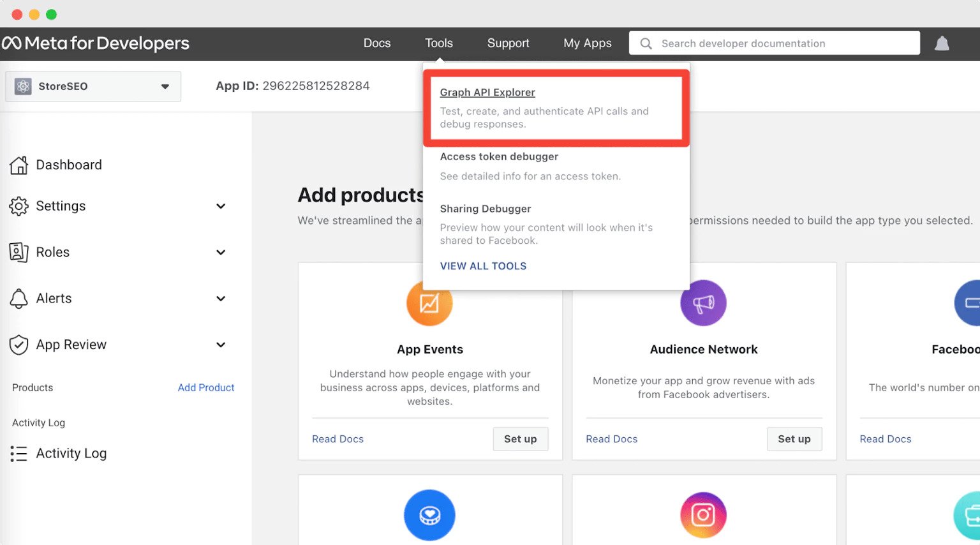The image size is (980, 545).
Task: Click the Activity Log list icon
Action: [19, 454]
